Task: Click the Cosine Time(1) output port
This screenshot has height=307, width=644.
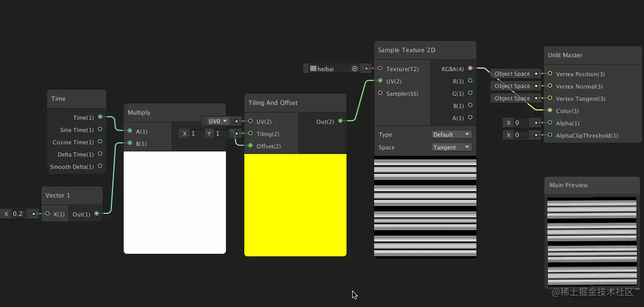Action: 100,142
